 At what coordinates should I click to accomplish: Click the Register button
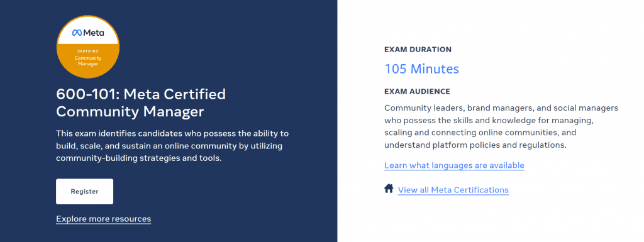point(85,192)
